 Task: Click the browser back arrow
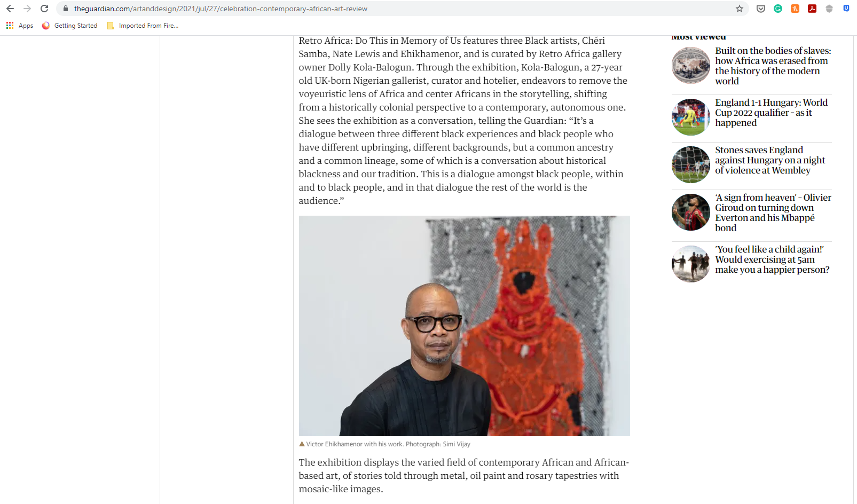click(x=10, y=9)
